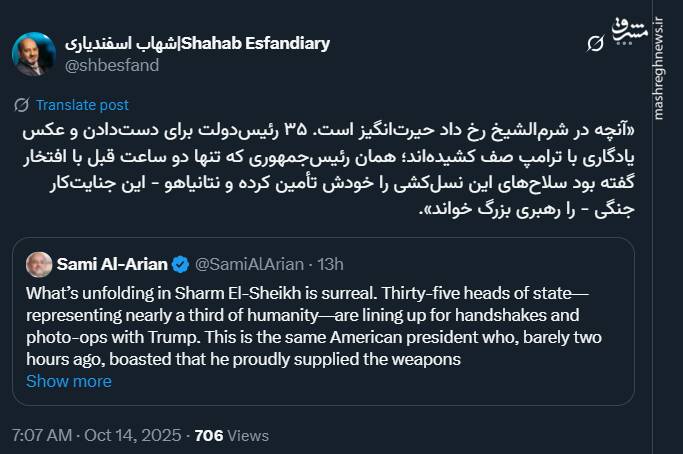Click the @SamiAlArian handle
This screenshot has height=454, width=683.
250,265
